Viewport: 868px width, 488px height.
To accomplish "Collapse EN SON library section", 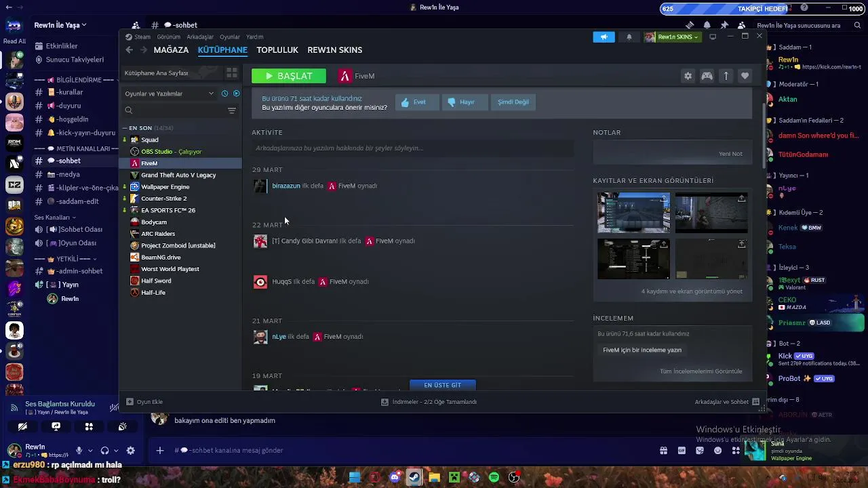I will 125,128.
